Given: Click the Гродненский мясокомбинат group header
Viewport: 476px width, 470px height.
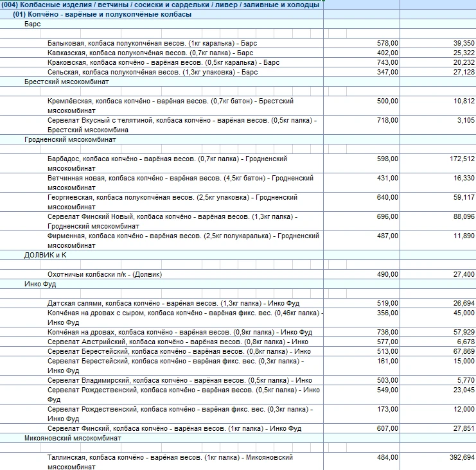Looking at the screenshot, I should pyautogui.click(x=70, y=139).
